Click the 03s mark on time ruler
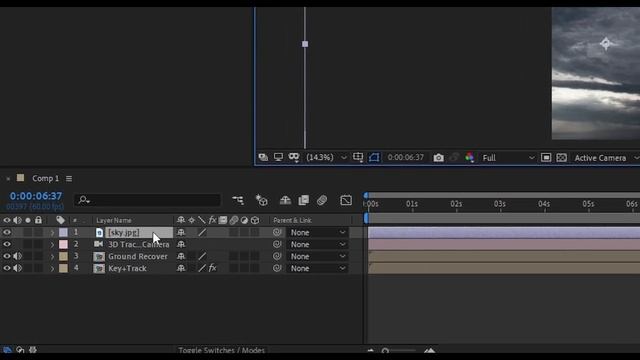Viewport: 640px width, 360px height. click(x=500, y=204)
